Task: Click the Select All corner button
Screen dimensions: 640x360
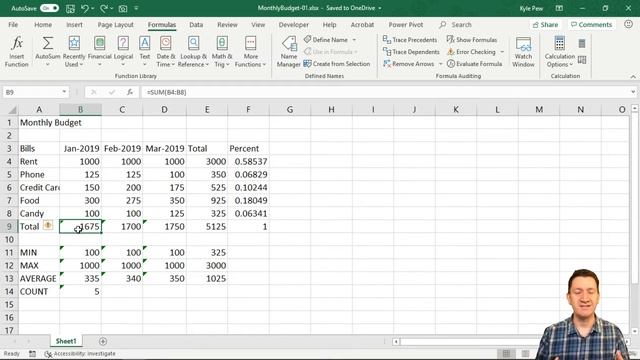Action: (x=12, y=110)
